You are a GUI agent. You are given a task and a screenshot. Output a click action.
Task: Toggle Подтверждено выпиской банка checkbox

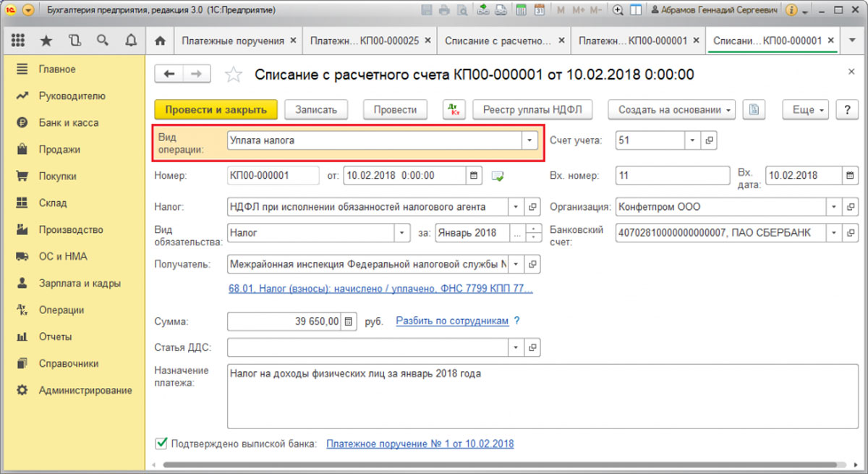tap(161, 443)
